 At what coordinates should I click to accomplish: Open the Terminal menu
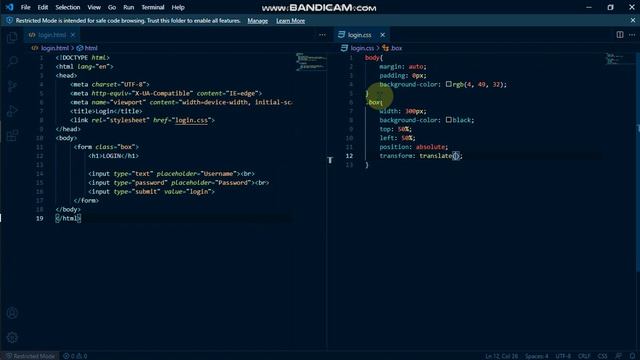pos(153,7)
